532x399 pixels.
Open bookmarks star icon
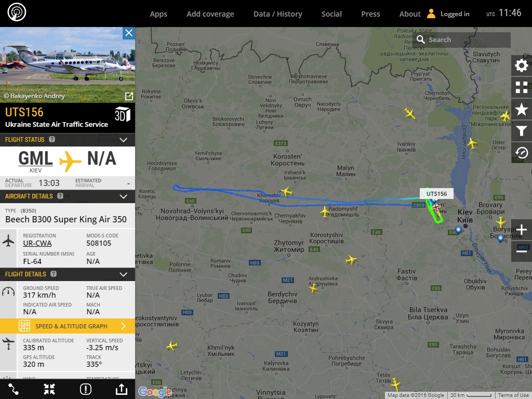(x=522, y=109)
